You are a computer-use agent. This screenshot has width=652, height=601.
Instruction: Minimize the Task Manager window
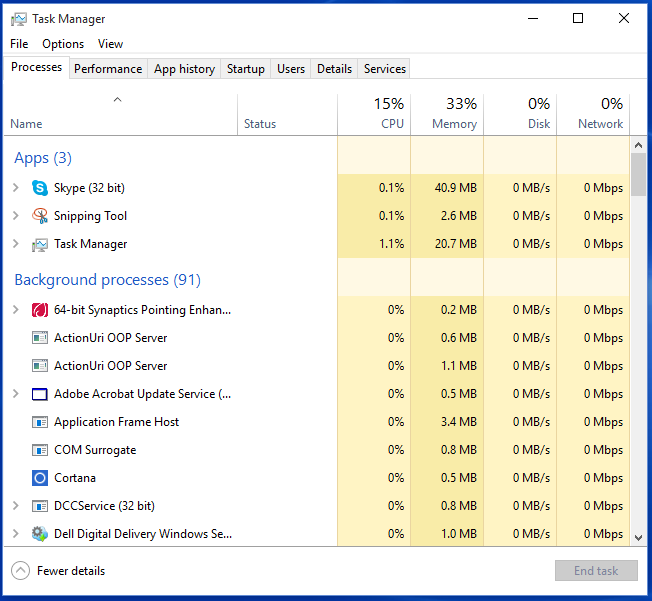point(533,18)
